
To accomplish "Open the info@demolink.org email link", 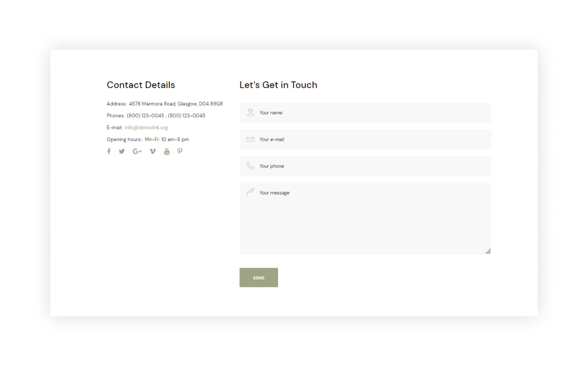I will pos(146,127).
